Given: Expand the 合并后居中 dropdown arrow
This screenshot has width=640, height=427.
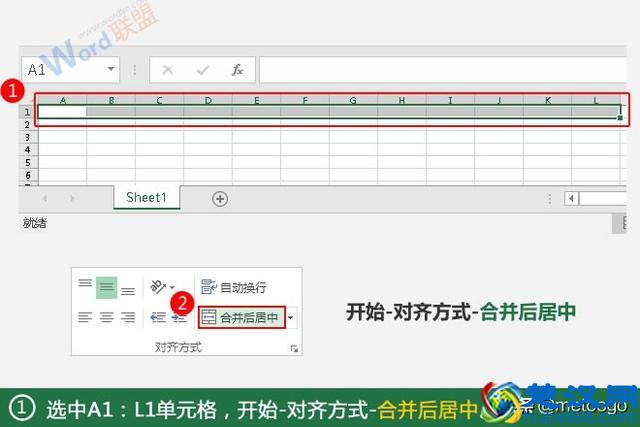Looking at the screenshot, I should [291, 318].
